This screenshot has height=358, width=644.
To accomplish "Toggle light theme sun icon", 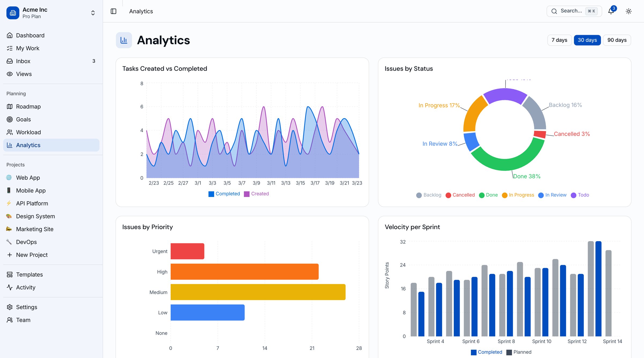I will coord(629,11).
